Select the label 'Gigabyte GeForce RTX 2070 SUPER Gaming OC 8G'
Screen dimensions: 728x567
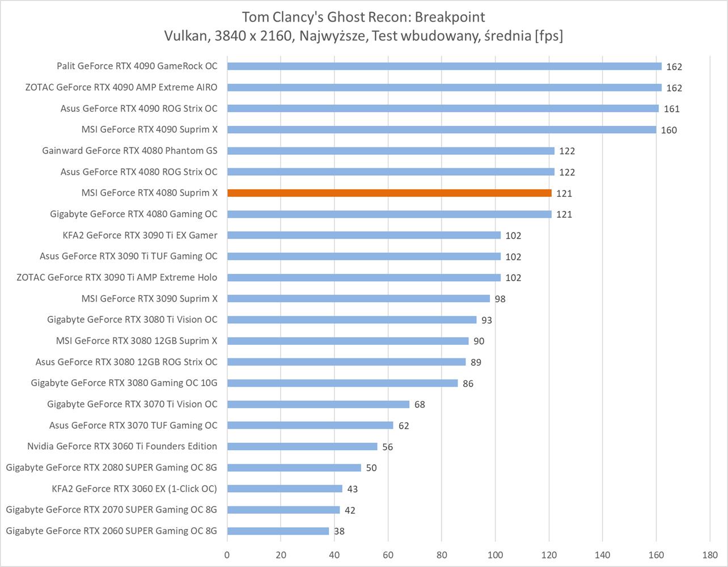[112, 510]
